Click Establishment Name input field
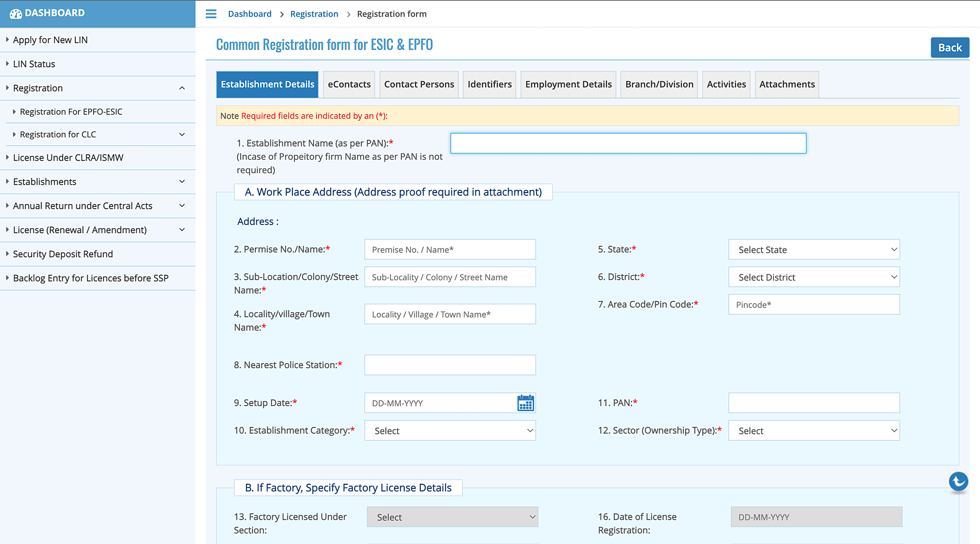The width and height of the screenshot is (980, 544). [x=628, y=143]
